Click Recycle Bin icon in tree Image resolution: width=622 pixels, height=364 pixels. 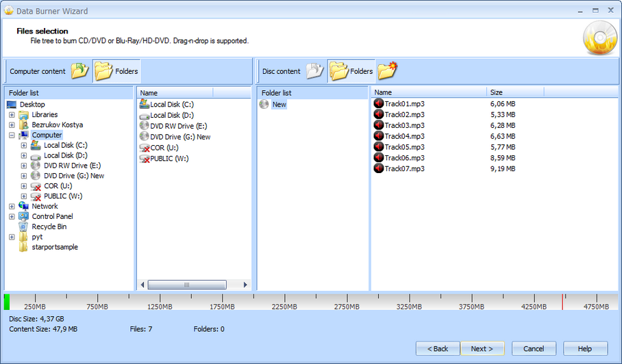tap(24, 227)
